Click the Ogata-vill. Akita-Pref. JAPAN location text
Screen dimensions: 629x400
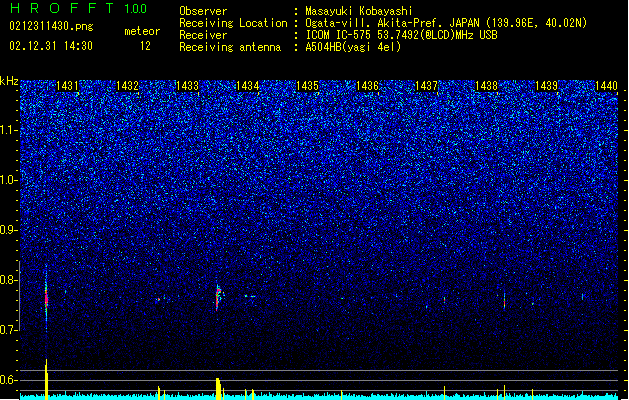(x=446, y=23)
